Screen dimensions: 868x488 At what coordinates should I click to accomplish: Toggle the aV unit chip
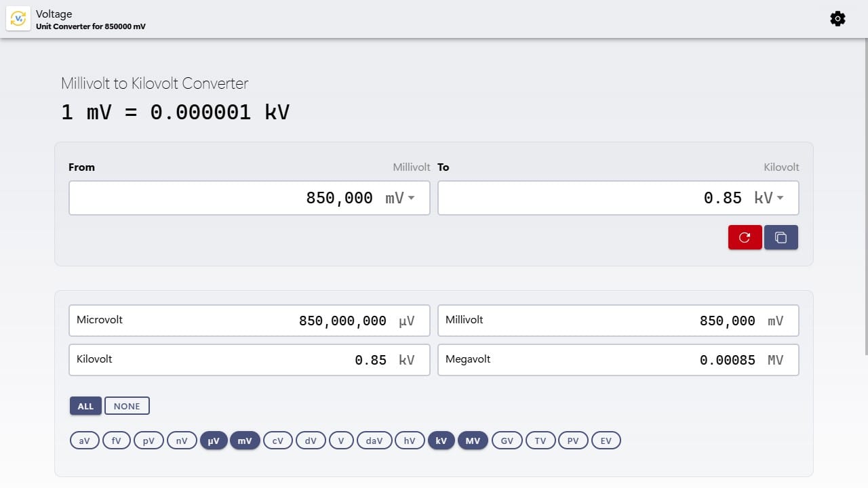point(84,440)
